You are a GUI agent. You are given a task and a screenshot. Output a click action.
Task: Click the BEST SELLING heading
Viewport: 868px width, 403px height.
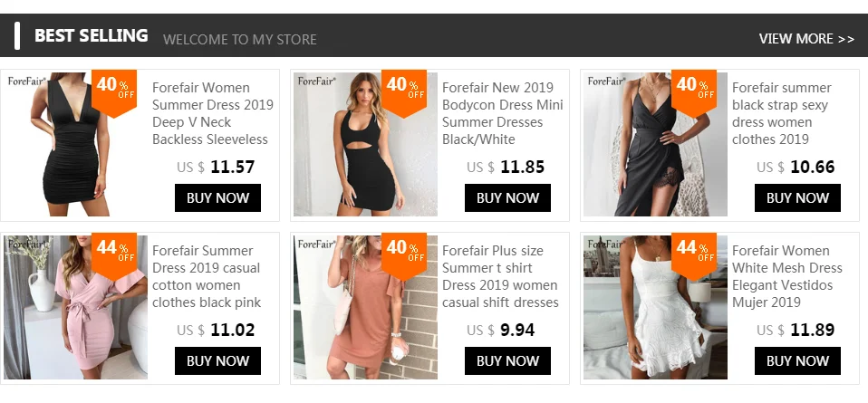pyautogui.click(x=92, y=35)
